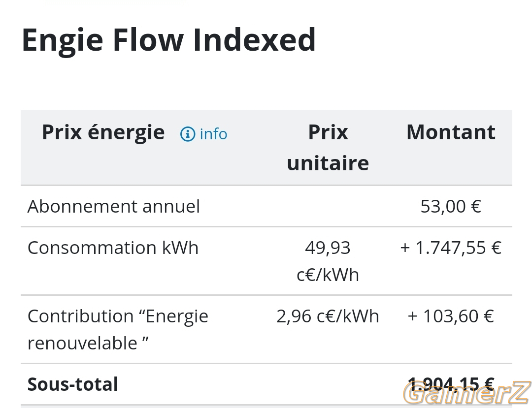The height and width of the screenshot is (408, 532).
Task: Click the Sous-total row label
Action: click(x=72, y=384)
